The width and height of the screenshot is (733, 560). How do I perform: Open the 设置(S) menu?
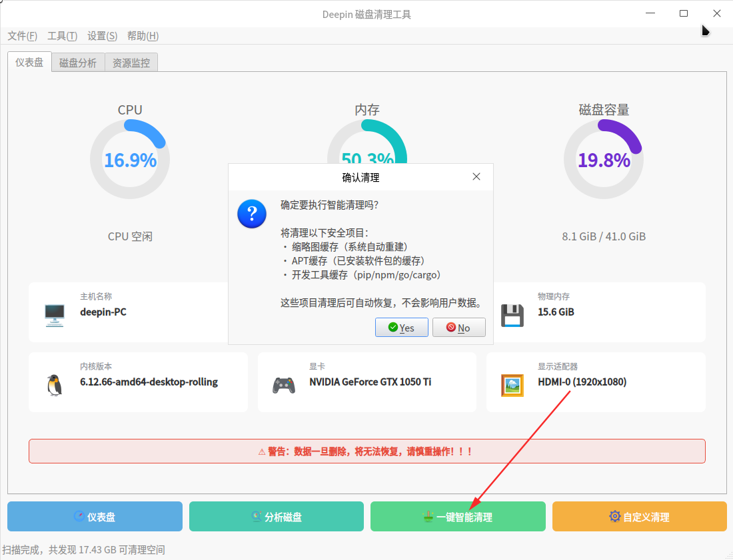(103, 36)
